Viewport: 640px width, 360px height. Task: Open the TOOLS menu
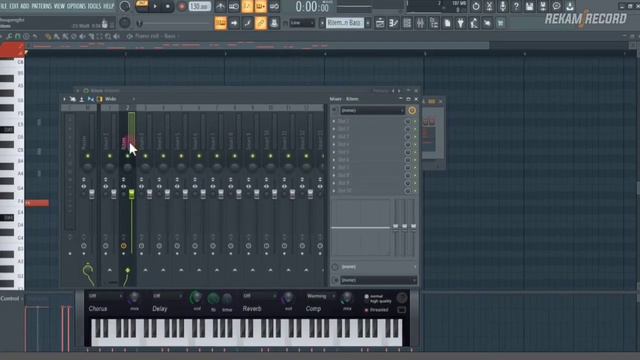point(94,6)
